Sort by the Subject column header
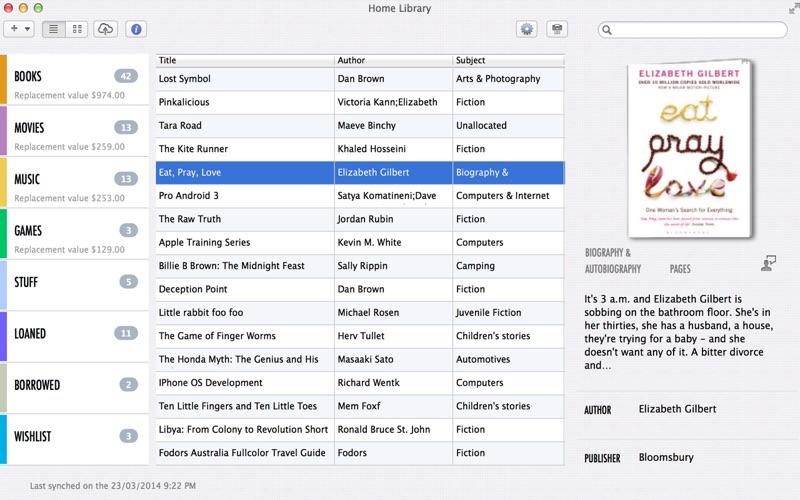The width and height of the screenshot is (800, 500). 508,60
